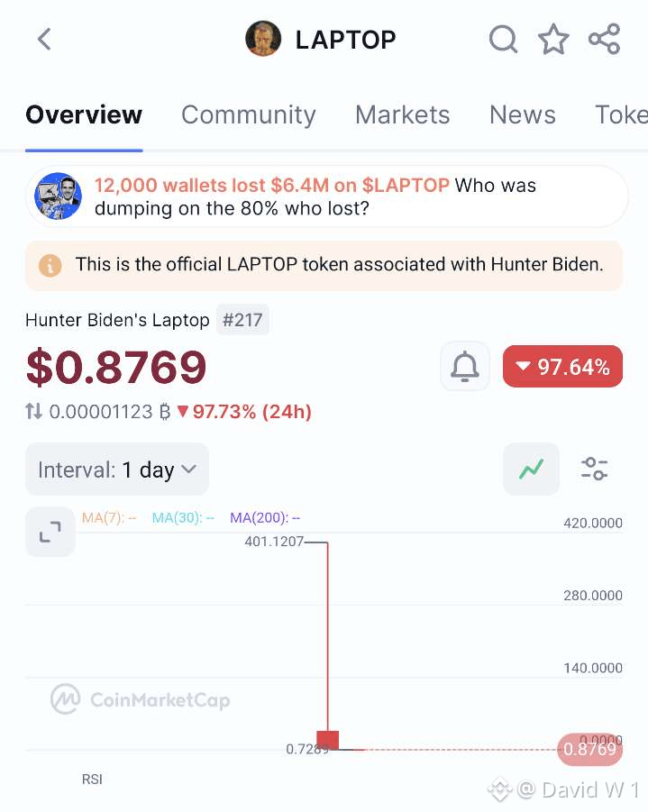This screenshot has height=812, width=648.
Task: Swap the BTC price conversion arrows
Action: [x=33, y=412]
